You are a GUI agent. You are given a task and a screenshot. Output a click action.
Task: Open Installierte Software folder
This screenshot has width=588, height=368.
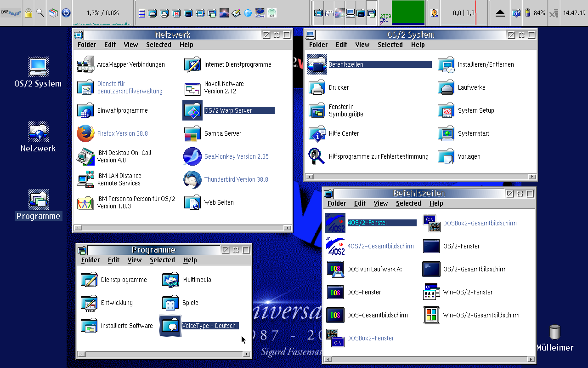[89, 326]
